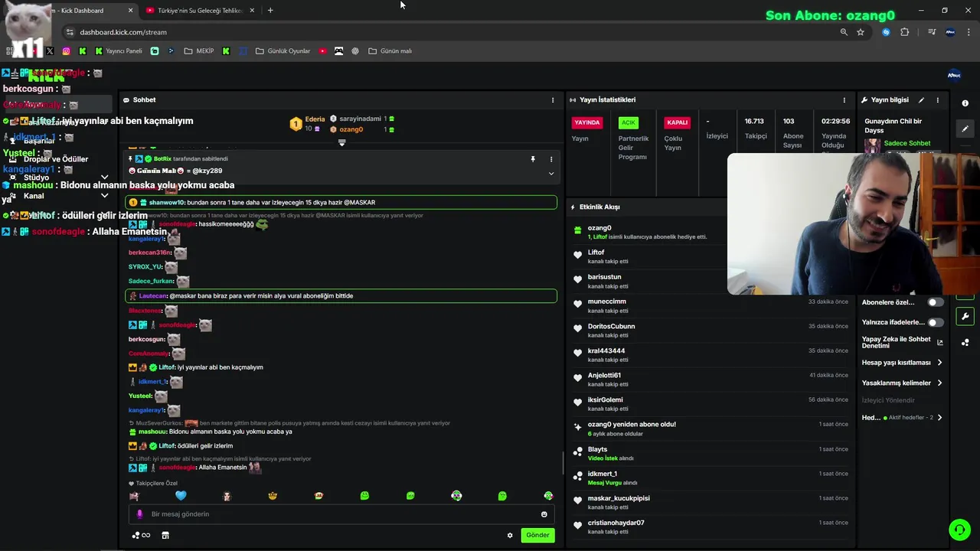The height and width of the screenshot is (551, 980).
Task: Click the support headset chat bubble
Action: click(x=959, y=529)
